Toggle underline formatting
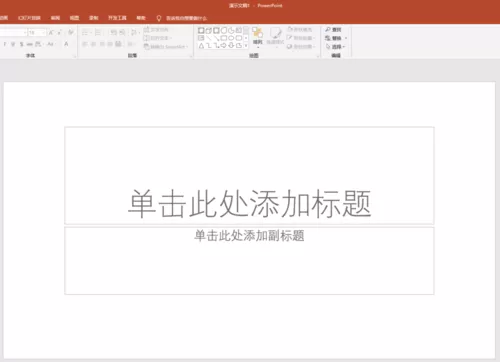 [x=13, y=44]
